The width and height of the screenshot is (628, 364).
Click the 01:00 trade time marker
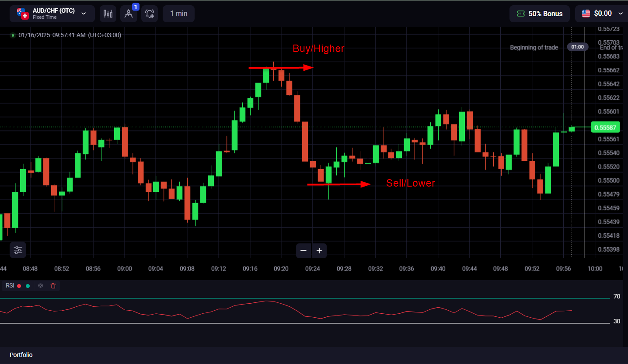(x=578, y=47)
